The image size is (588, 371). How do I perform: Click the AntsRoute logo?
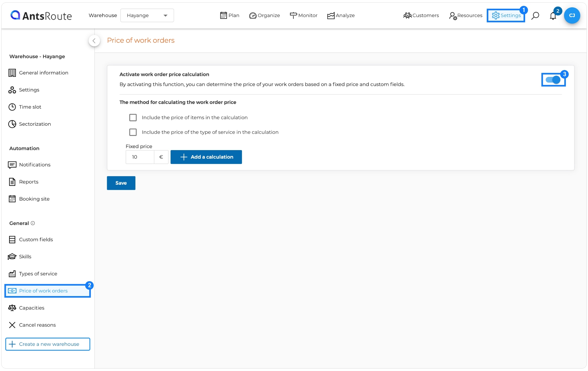click(41, 15)
